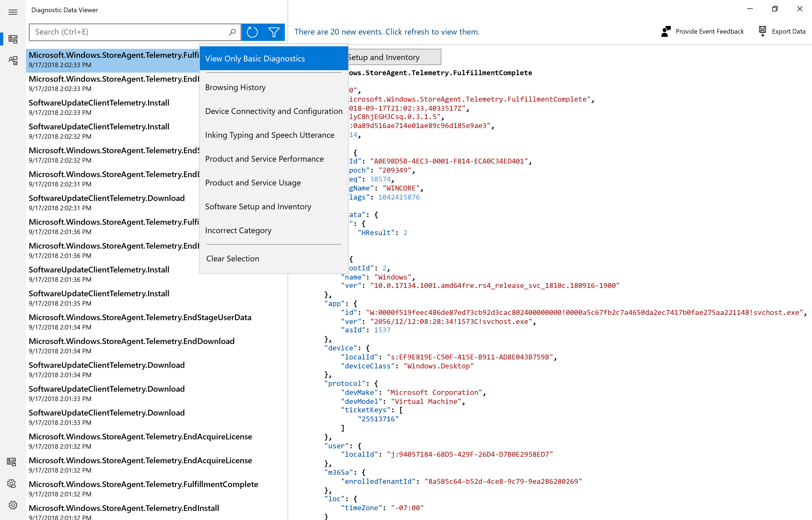Viewport: 812px width, 520px height.
Task: Open the privacy dashboard lock icon
Action: click(x=12, y=461)
